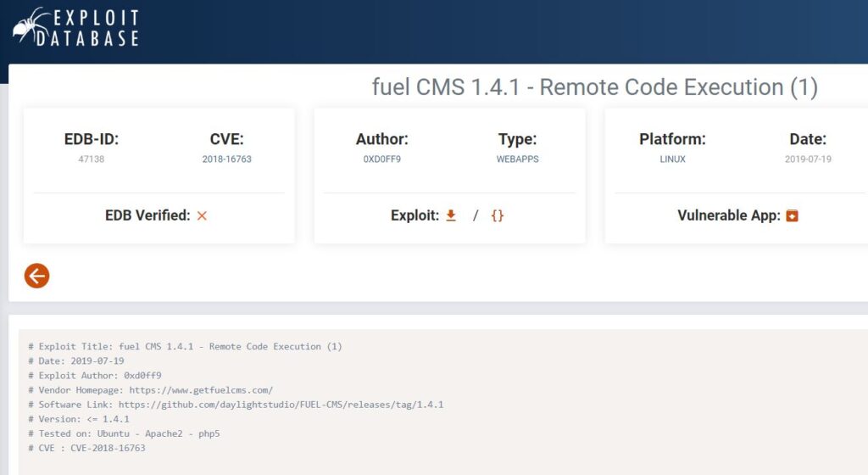This screenshot has width=868, height=475.
Task: Click the EDB Verified X mark icon
Action: point(202,216)
